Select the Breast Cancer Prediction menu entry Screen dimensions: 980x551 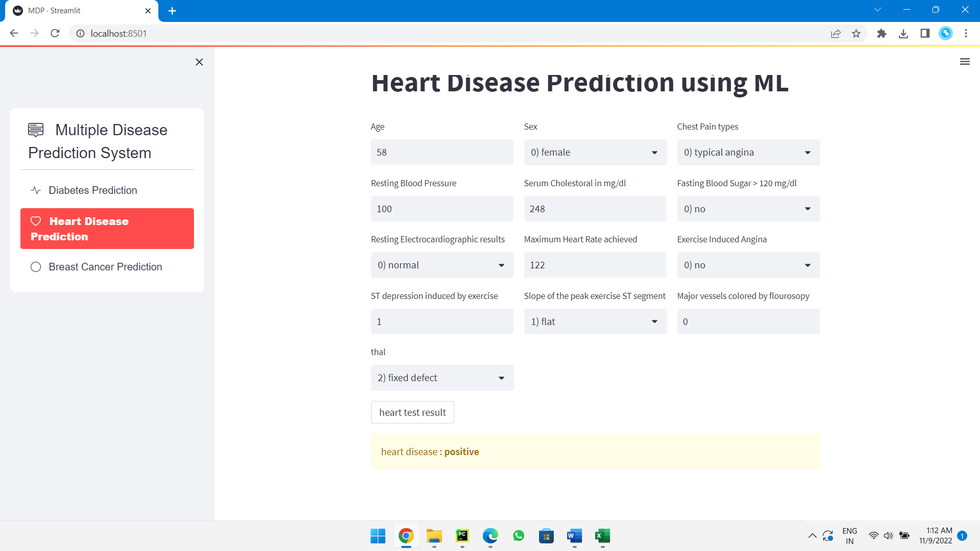[x=105, y=266]
